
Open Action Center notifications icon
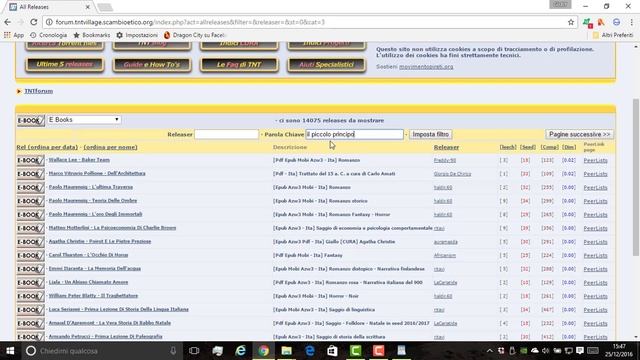(580, 351)
